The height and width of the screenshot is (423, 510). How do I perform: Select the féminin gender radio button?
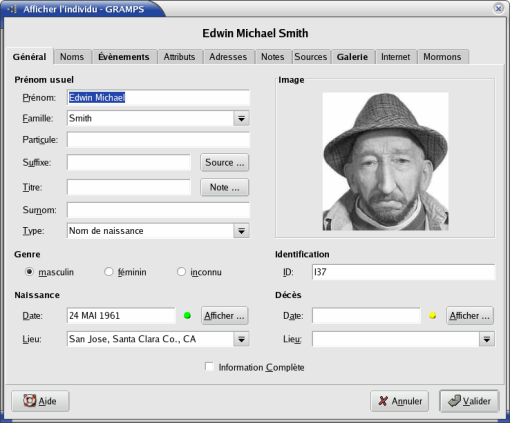[109, 272]
